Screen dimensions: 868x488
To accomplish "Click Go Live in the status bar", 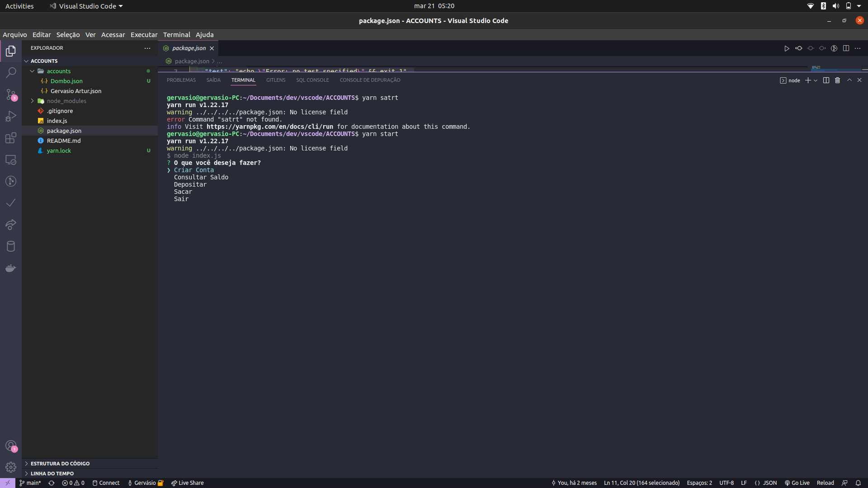I will tap(798, 483).
